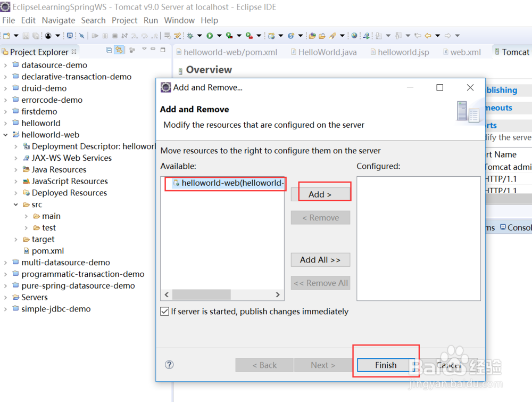
Task: Open the Window menu
Action: pyautogui.click(x=179, y=20)
